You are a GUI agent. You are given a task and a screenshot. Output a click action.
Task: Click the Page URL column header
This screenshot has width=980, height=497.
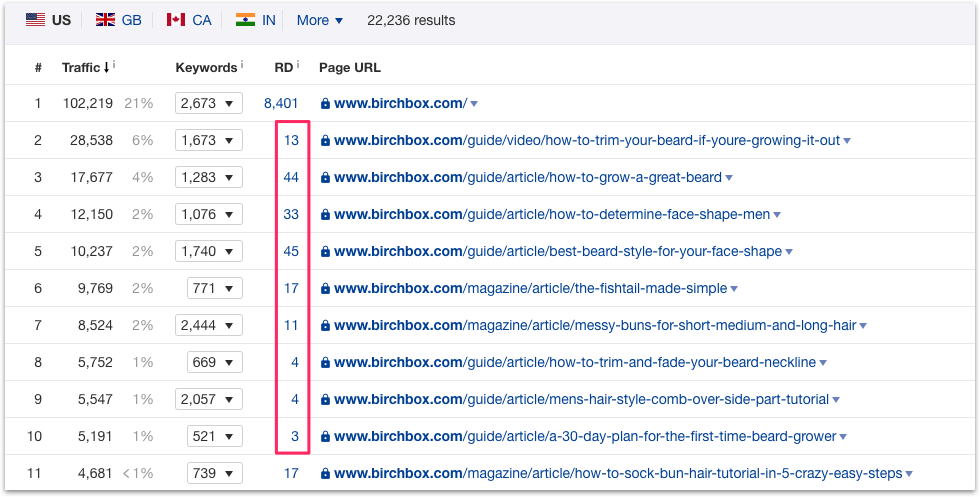point(349,68)
